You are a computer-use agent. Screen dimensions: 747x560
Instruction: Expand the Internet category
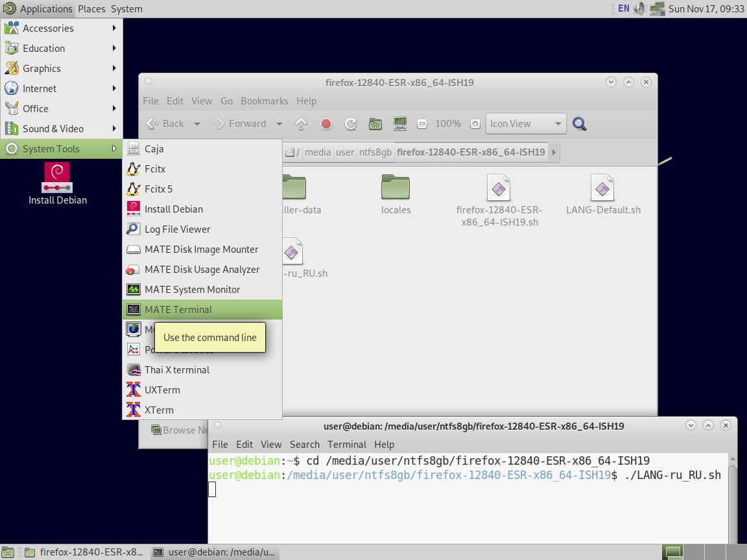pos(61,89)
